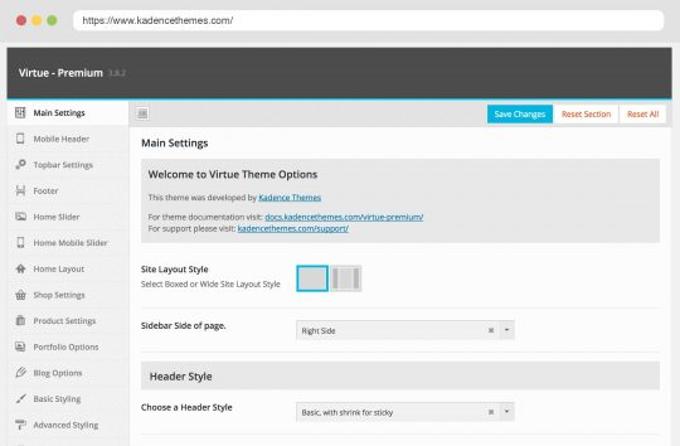Screen dimensions: 680x446
Task: Click the Reset Section button
Action: pyautogui.click(x=585, y=114)
